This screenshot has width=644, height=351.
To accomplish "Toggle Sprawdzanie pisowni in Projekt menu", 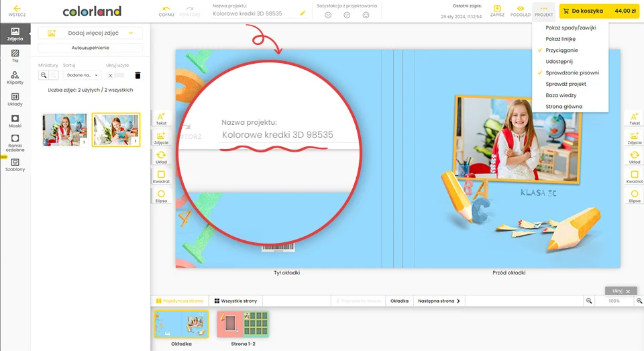I will click(572, 72).
